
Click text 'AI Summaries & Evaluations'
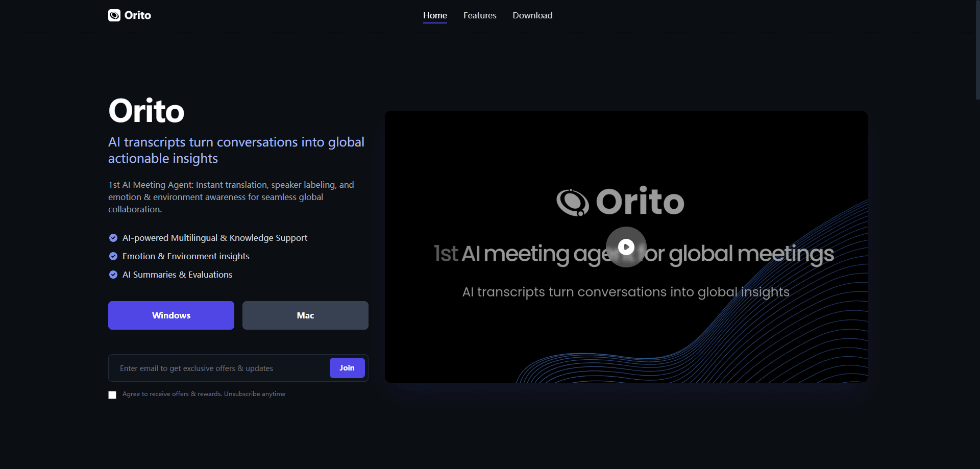pyautogui.click(x=177, y=275)
